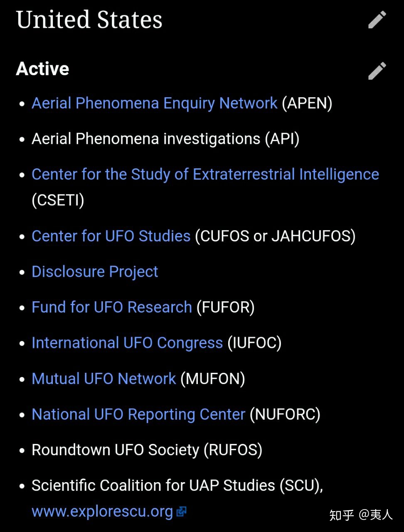Viewport: 404px width, 532px height.
Task: Click the United States section heading
Action: (x=89, y=20)
